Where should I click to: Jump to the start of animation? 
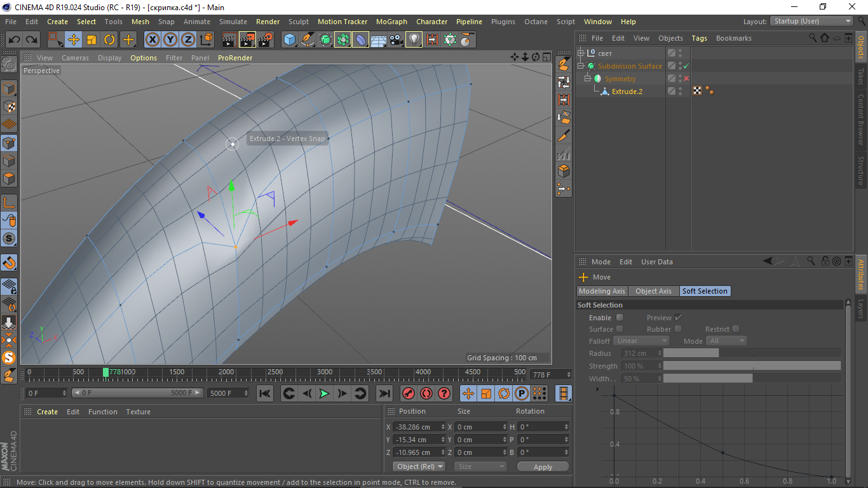[265, 393]
